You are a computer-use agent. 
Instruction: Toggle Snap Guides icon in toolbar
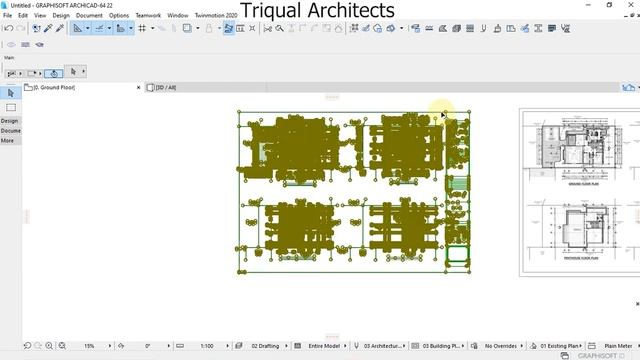point(99,28)
